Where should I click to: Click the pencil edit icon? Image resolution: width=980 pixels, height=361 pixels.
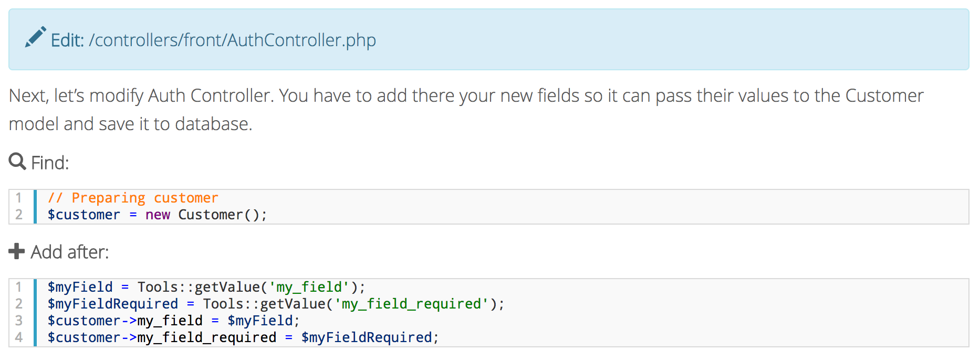pos(35,38)
